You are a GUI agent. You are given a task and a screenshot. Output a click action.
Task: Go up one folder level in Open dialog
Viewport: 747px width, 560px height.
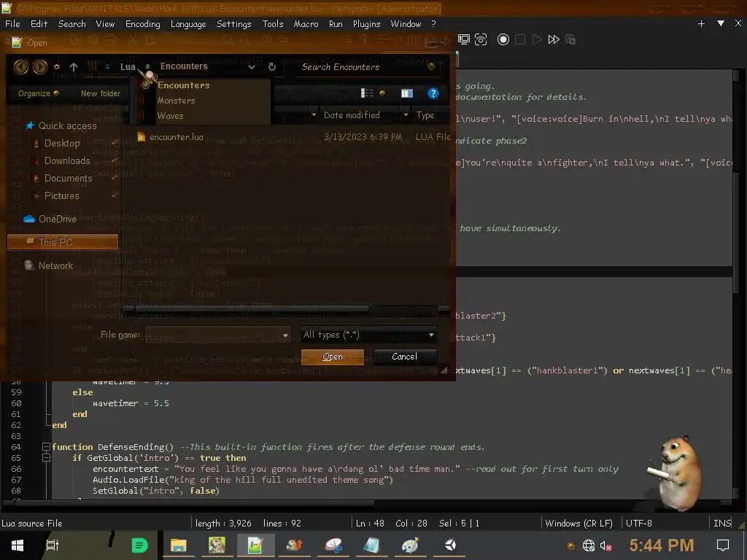pos(74,66)
